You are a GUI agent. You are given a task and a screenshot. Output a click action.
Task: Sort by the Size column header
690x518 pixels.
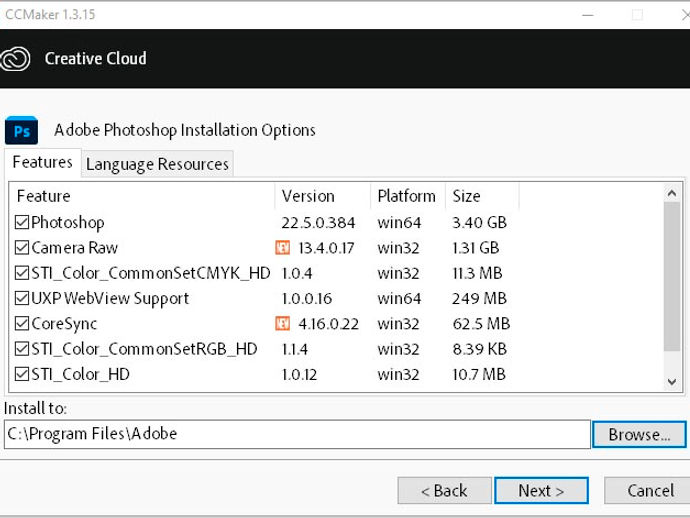coord(482,196)
